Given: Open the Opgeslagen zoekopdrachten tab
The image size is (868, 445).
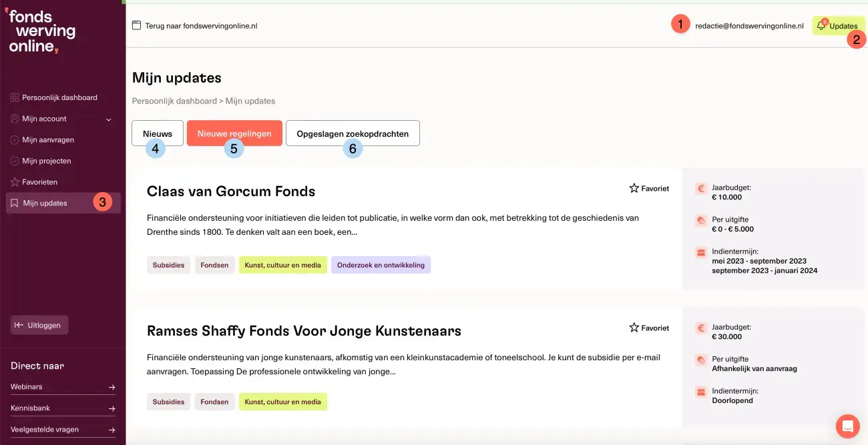Looking at the screenshot, I should coord(353,133).
